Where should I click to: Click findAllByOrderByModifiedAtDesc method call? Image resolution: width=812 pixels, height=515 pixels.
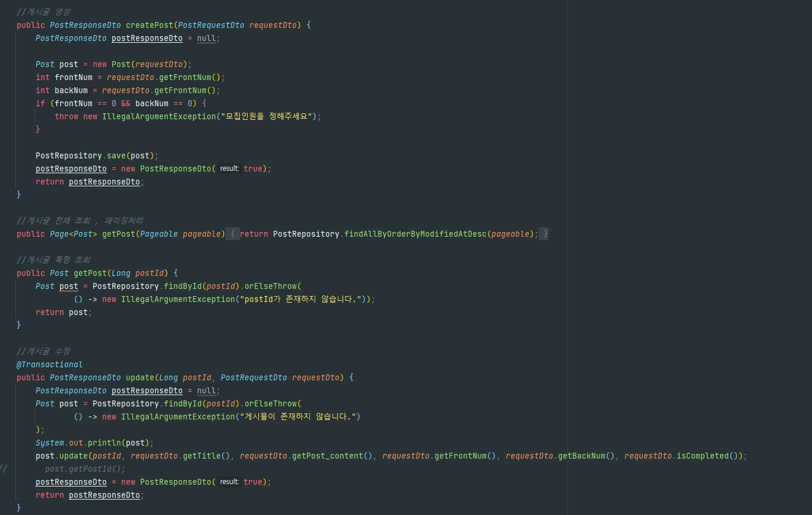pos(415,234)
